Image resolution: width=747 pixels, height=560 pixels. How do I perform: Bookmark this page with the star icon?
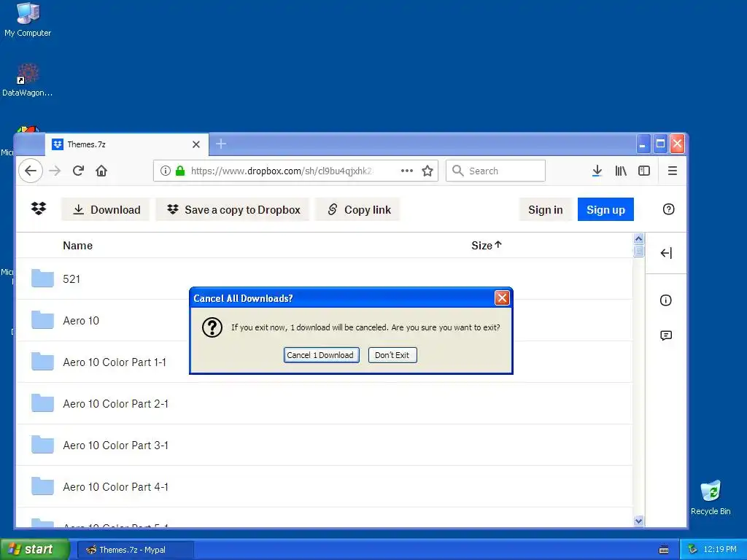[427, 171]
